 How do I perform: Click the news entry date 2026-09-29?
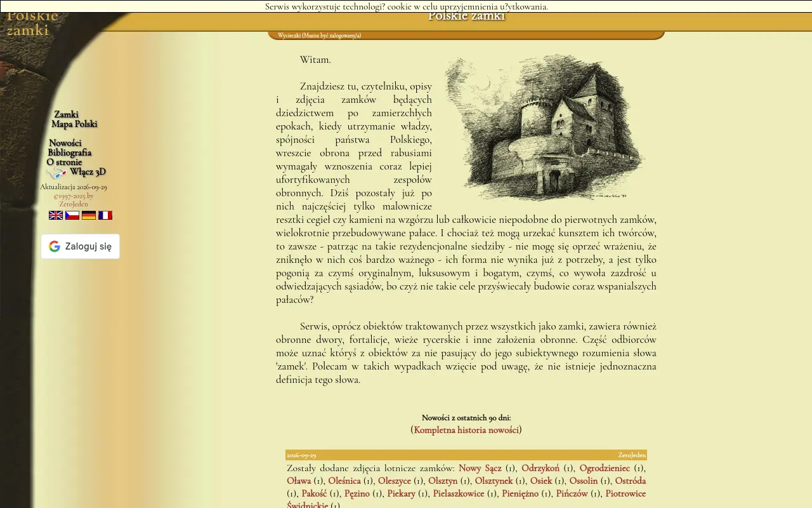coord(301,455)
